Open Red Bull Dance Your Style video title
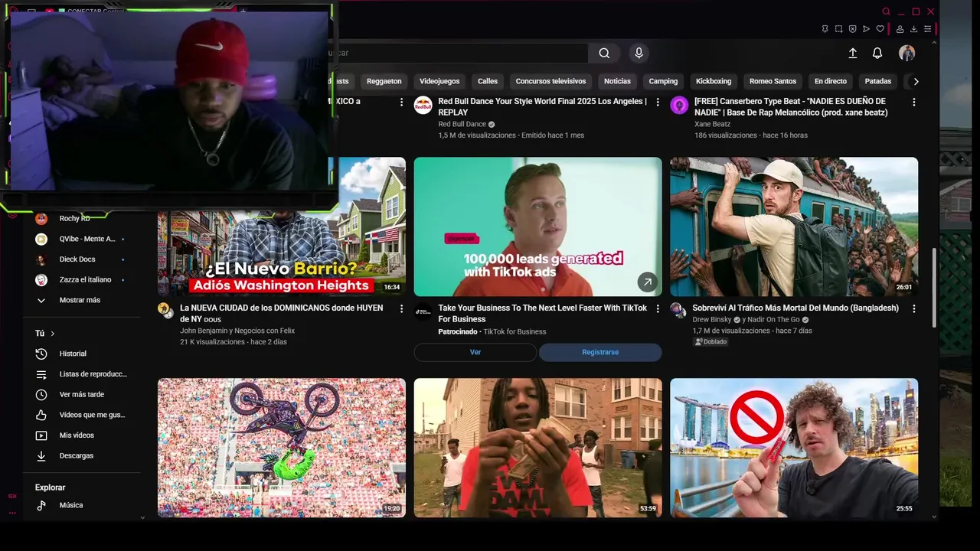Image resolution: width=980 pixels, height=551 pixels. click(x=542, y=106)
